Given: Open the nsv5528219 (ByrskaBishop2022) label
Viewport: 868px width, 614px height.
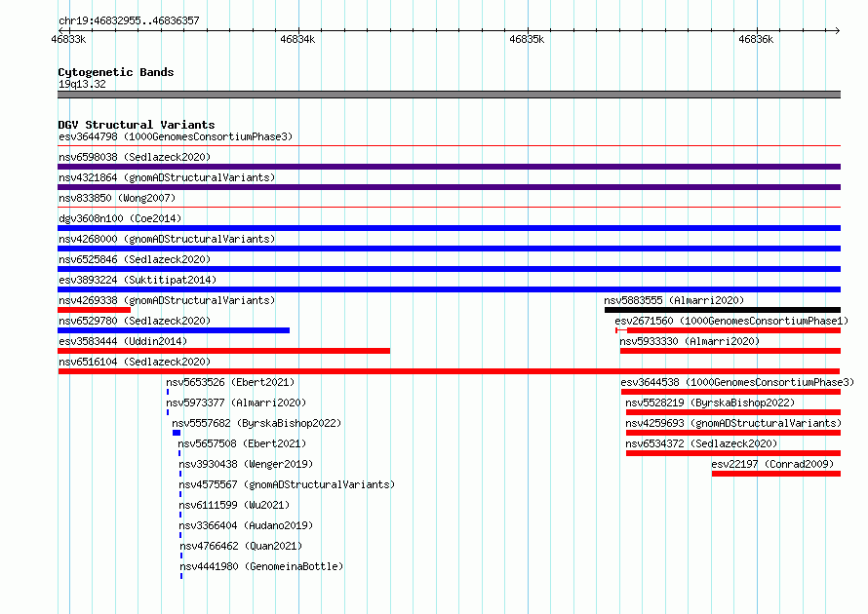Looking at the screenshot, I should [x=710, y=403].
